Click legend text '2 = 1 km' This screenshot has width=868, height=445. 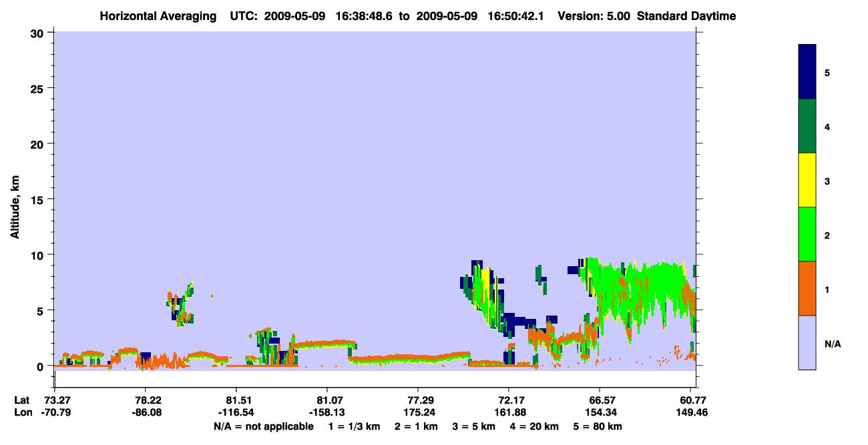point(416,426)
